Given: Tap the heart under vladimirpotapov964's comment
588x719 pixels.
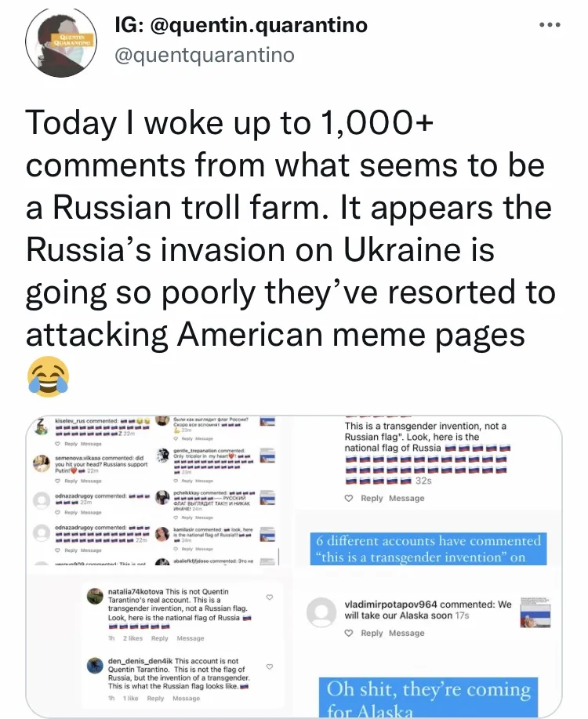Looking at the screenshot, I should click(349, 633).
